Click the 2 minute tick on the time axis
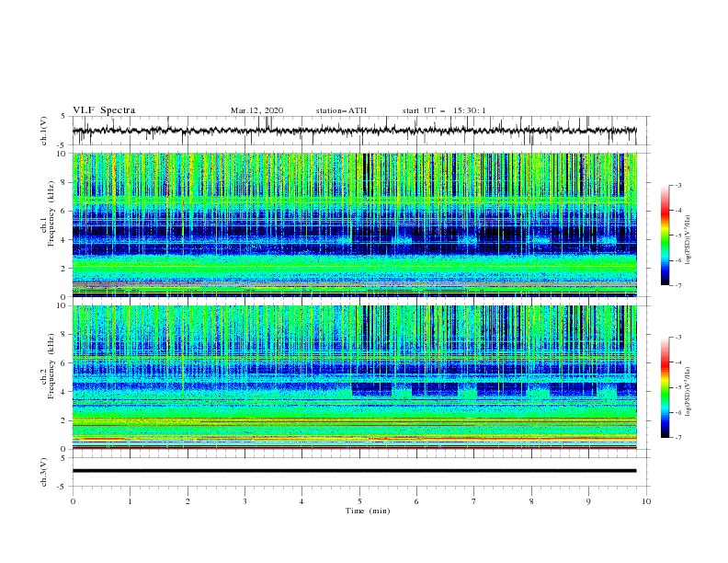The image size is (728, 563). (188, 501)
